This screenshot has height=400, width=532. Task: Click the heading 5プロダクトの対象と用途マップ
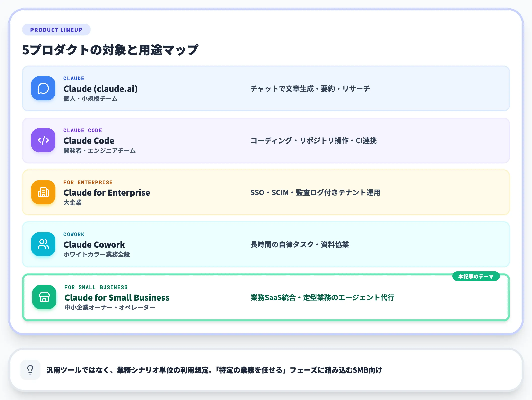[110, 50]
